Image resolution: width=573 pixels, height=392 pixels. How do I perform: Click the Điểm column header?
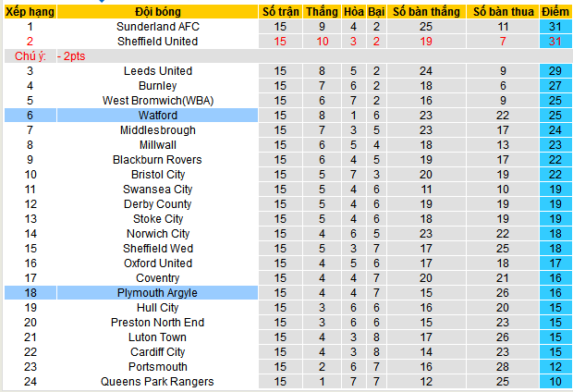(555, 12)
